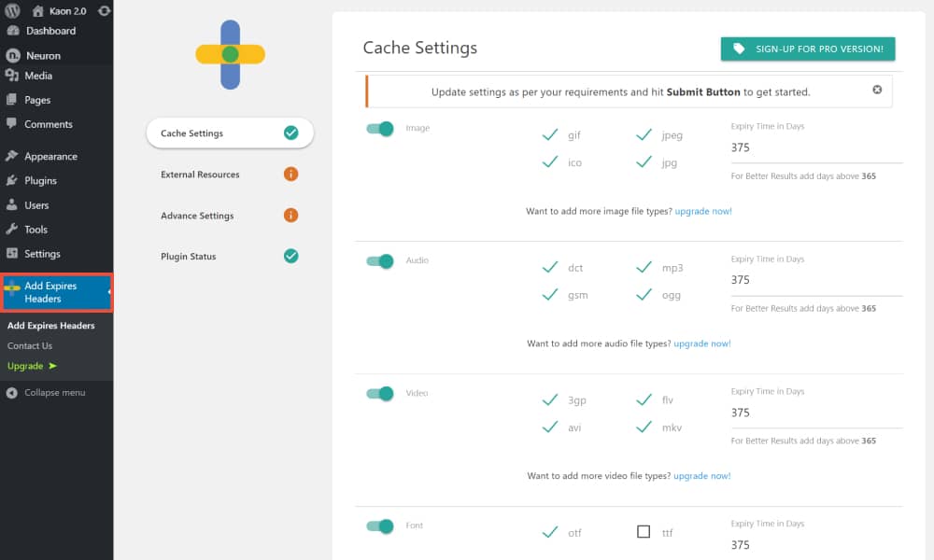Click the Add Expires Headers plugin logo
The image size is (934, 560).
pyautogui.click(x=231, y=55)
